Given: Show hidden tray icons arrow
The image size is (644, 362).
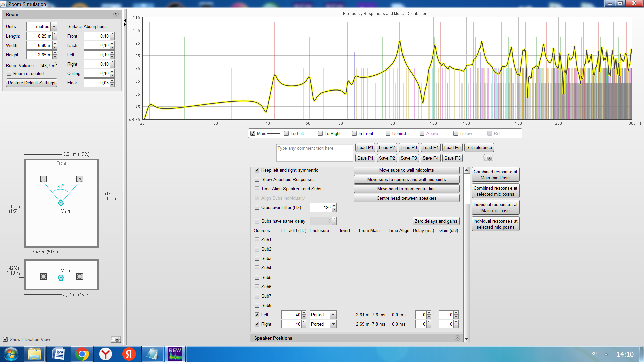Looking at the screenshot, I should (606, 354).
